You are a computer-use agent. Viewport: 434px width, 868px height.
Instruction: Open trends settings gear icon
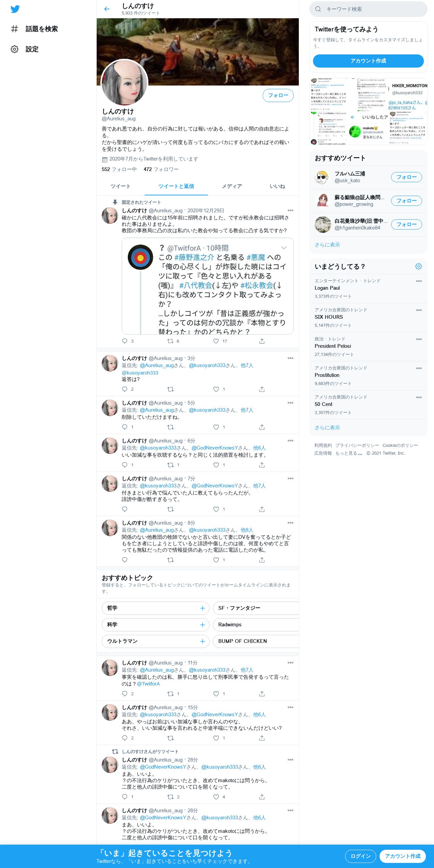418,266
